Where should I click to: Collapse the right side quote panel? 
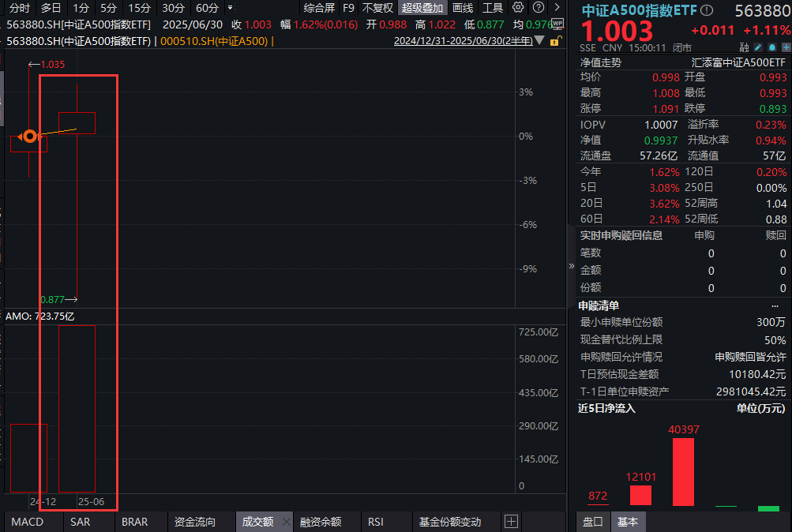(x=572, y=266)
